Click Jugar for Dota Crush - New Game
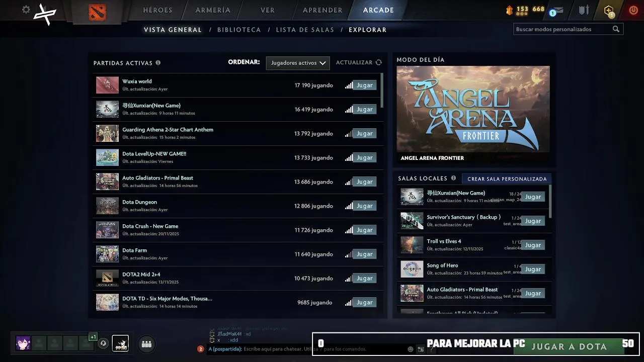This screenshot has width=644, height=362. pos(365,230)
